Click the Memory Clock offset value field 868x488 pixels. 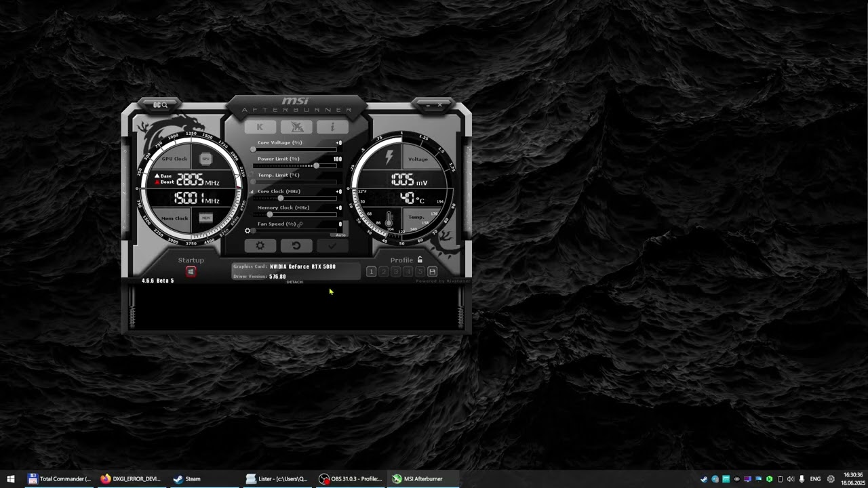tap(339, 207)
